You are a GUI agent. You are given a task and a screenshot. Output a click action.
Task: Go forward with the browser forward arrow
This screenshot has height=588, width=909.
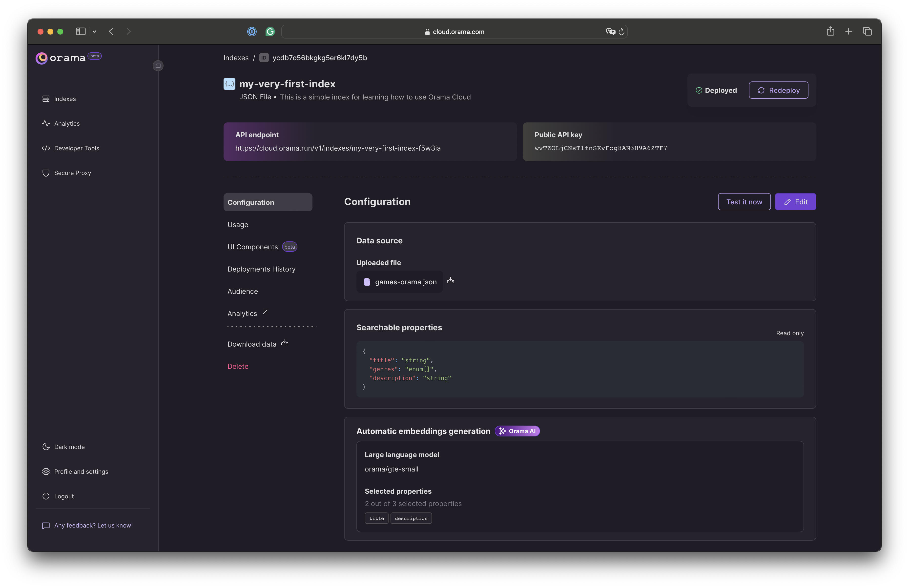tap(128, 31)
